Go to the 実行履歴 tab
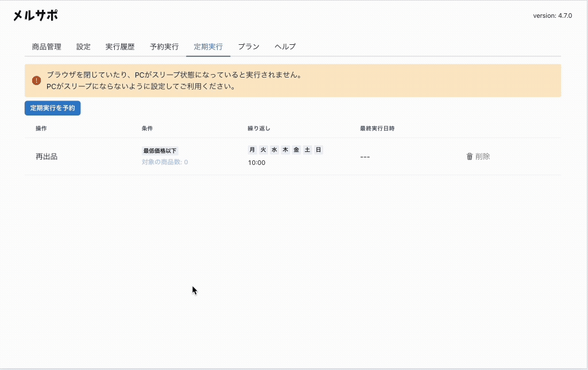This screenshot has width=588, height=370. click(120, 47)
